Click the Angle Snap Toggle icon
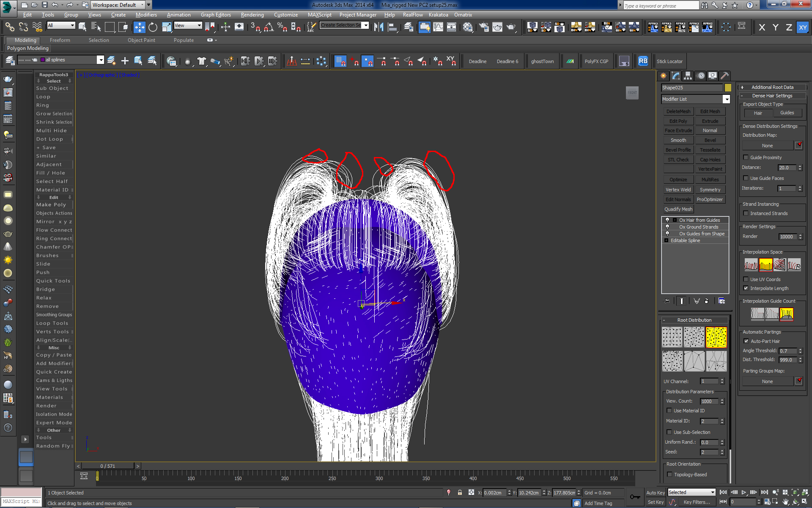812x508 pixels. pos(269,28)
